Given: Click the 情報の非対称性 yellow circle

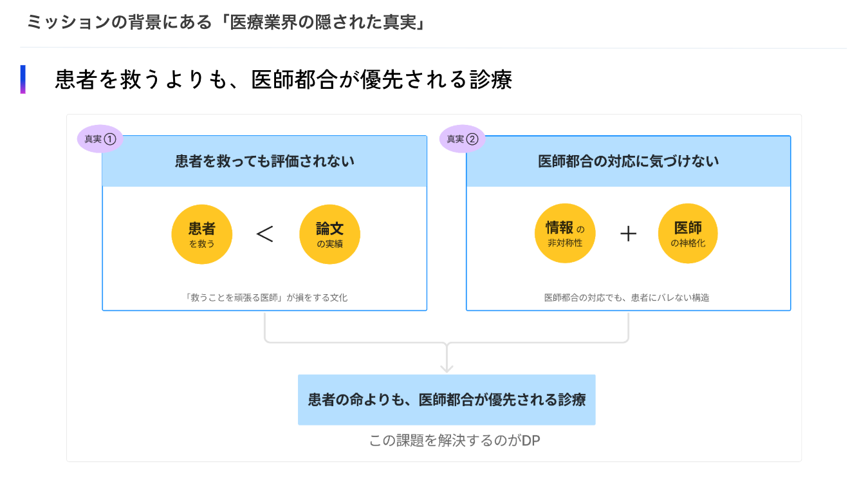Looking at the screenshot, I should pyautogui.click(x=565, y=234).
